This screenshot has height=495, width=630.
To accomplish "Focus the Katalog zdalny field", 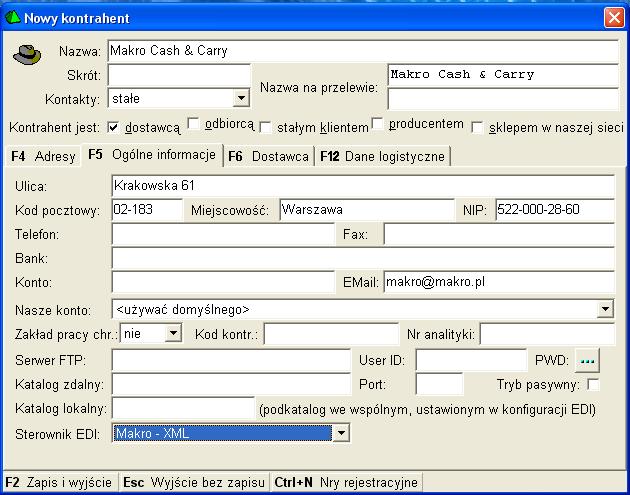I will click(231, 385).
